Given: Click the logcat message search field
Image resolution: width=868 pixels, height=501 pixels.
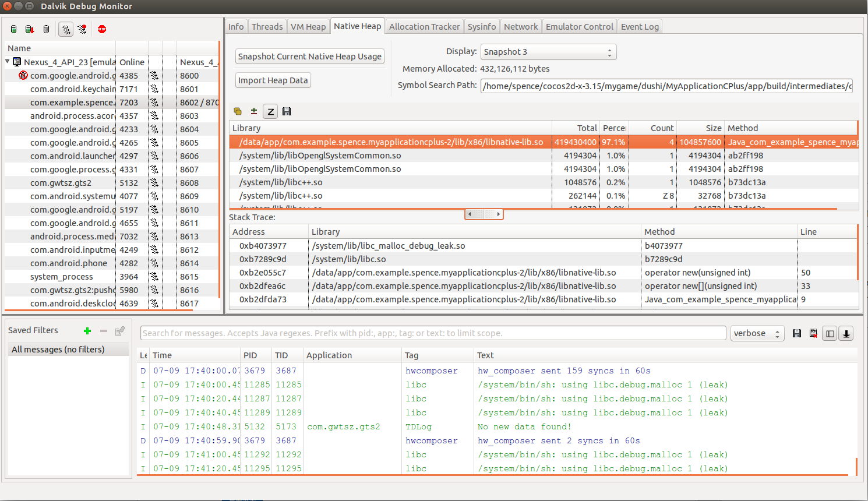Looking at the screenshot, I should [x=433, y=333].
